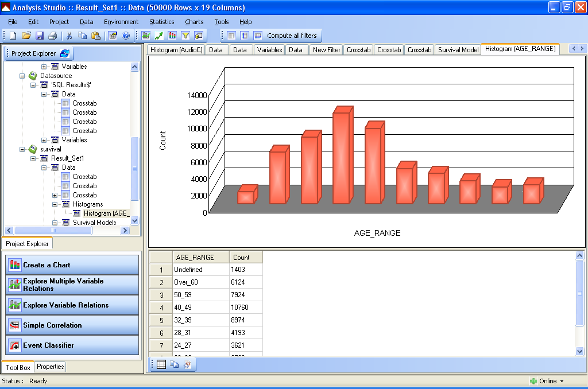Image resolution: width=588 pixels, height=389 pixels.
Task: Click the green Online status icon
Action: click(533, 381)
